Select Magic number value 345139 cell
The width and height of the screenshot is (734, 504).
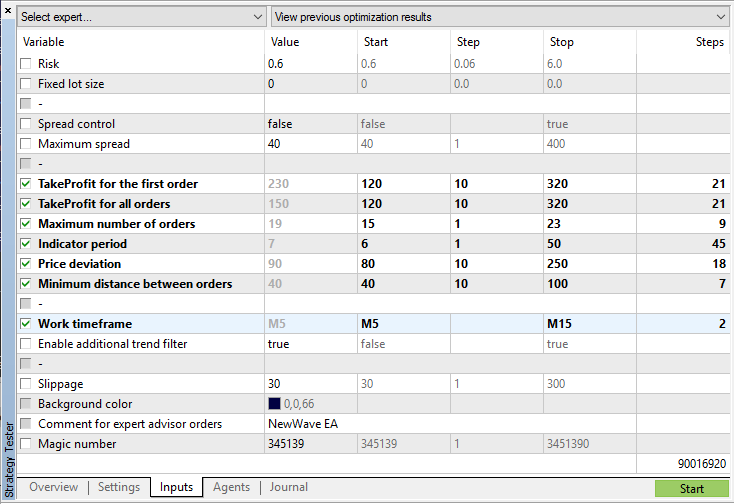(x=311, y=444)
